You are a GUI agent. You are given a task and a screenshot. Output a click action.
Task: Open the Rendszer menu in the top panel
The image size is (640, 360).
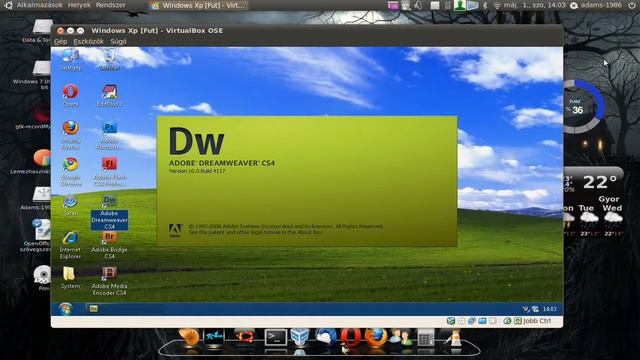111,5
